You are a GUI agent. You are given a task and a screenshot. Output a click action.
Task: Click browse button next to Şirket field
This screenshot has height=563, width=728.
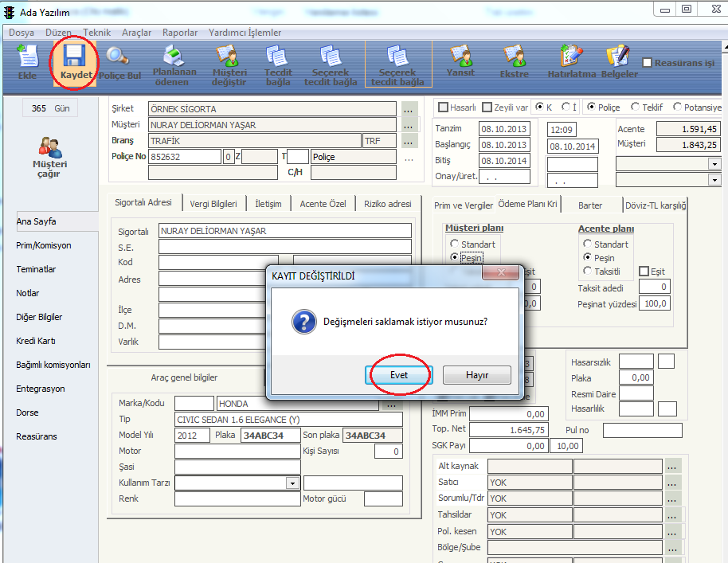click(x=409, y=109)
